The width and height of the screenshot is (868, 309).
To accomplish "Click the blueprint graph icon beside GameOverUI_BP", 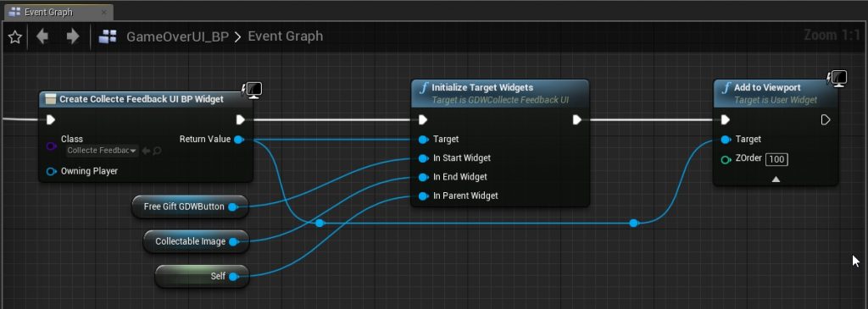I will tap(108, 36).
